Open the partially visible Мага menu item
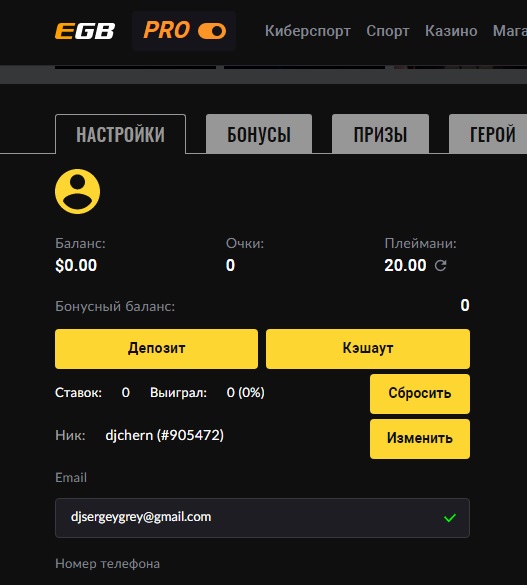This screenshot has width=527, height=585. pyautogui.click(x=509, y=31)
